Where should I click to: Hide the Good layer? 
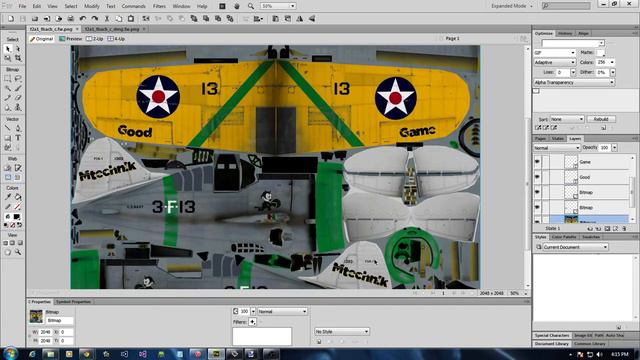[537, 177]
